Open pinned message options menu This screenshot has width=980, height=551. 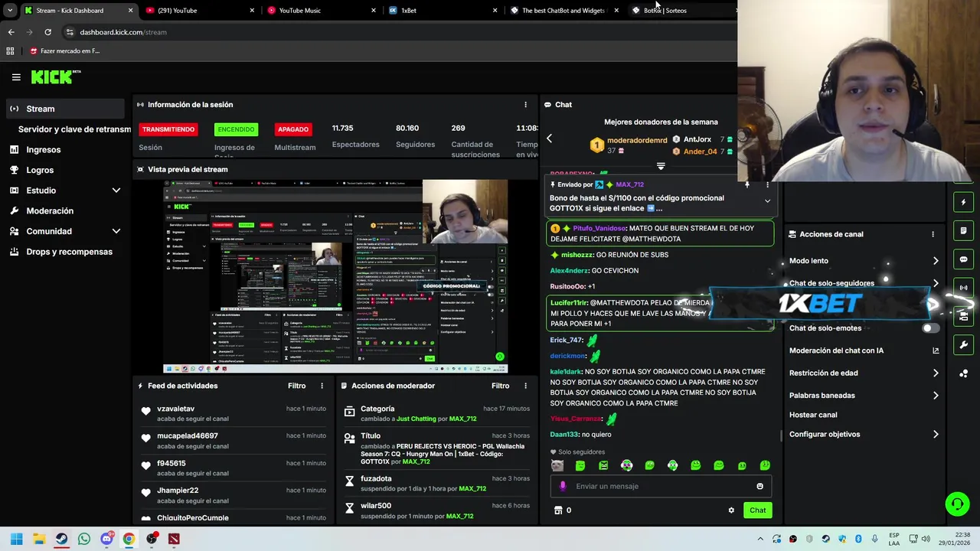coord(767,184)
